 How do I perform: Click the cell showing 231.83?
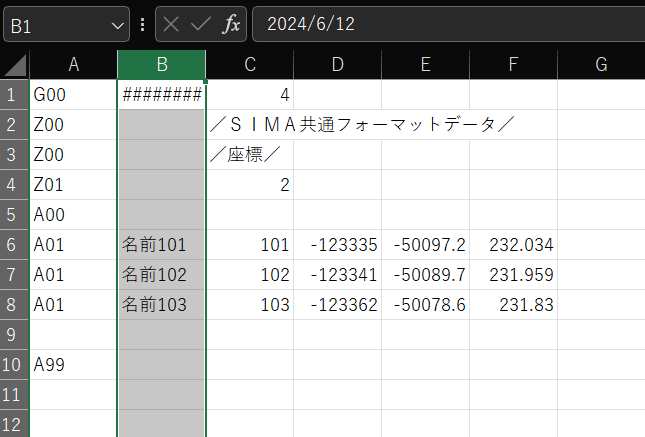click(513, 304)
